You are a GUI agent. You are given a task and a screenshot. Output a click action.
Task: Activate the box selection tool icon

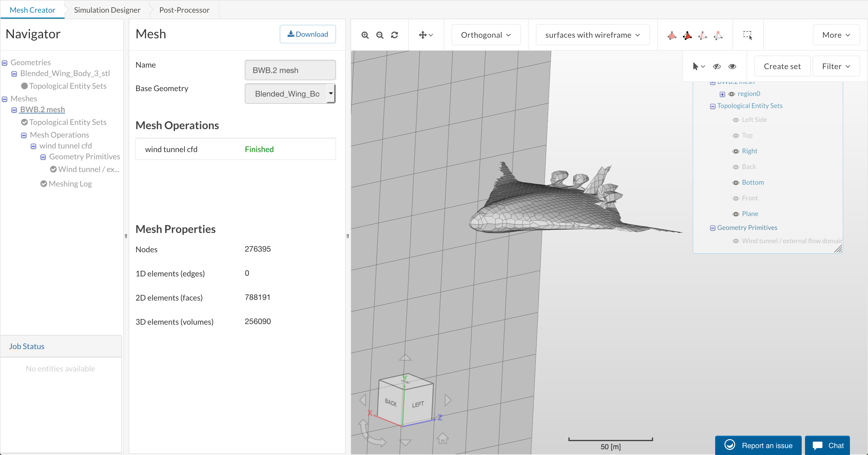tap(747, 35)
